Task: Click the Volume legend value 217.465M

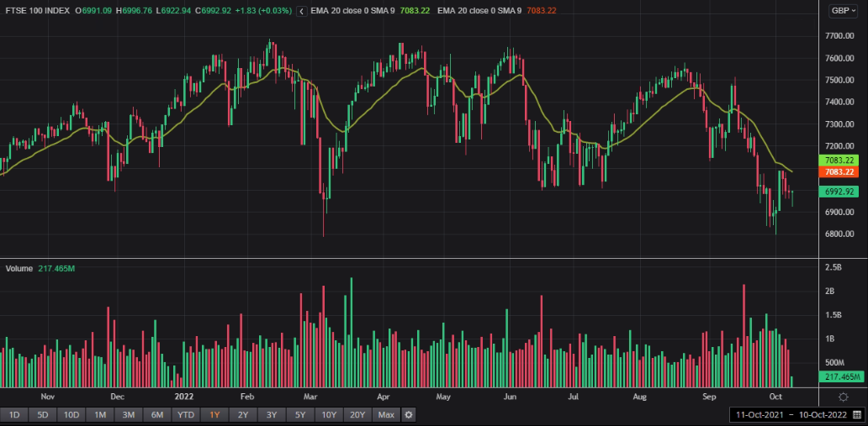Action: click(x=56, y=268)
